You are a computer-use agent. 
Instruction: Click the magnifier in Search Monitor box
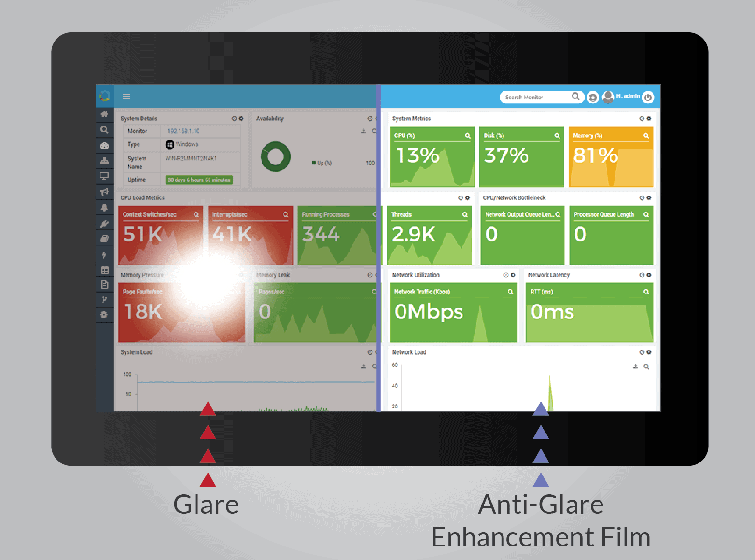point(575,97)
